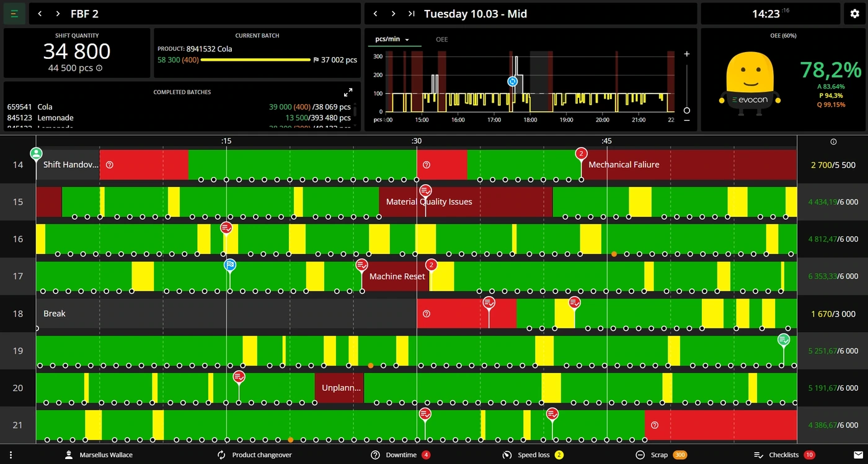
Task: Open the Checklists panel
Action: click(x=784, y=455)
